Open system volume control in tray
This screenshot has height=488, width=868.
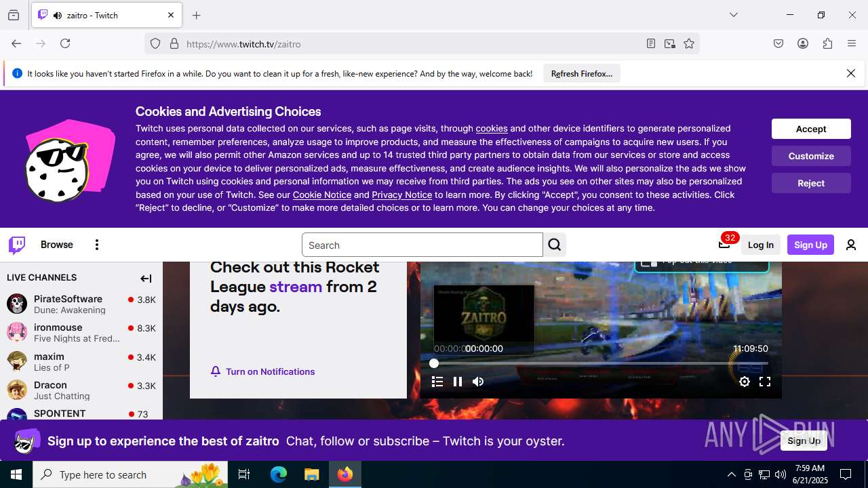(x=781, y=474)
